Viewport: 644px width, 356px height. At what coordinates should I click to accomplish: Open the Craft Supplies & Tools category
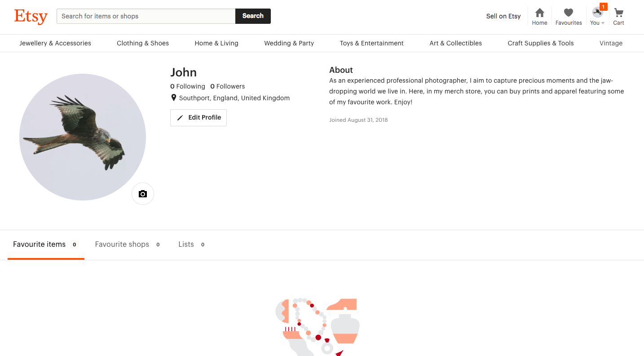pyautogui.click(x=540, y=43)
